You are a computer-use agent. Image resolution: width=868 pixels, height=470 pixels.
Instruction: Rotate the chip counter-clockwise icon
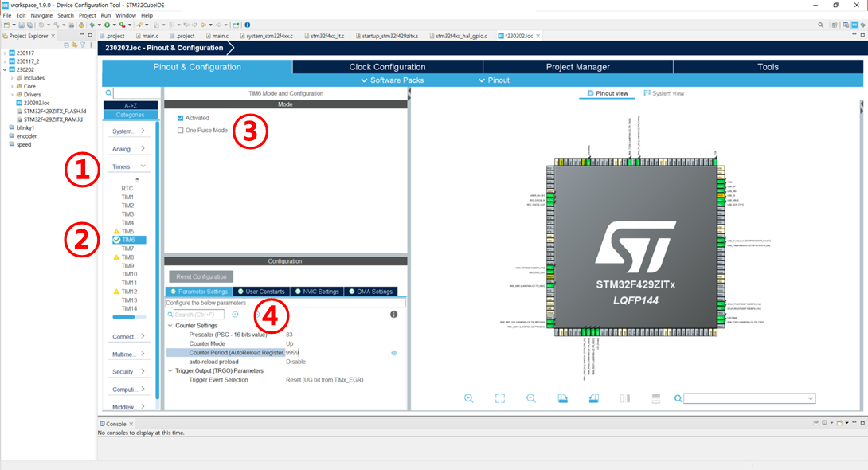coord(593,398)
